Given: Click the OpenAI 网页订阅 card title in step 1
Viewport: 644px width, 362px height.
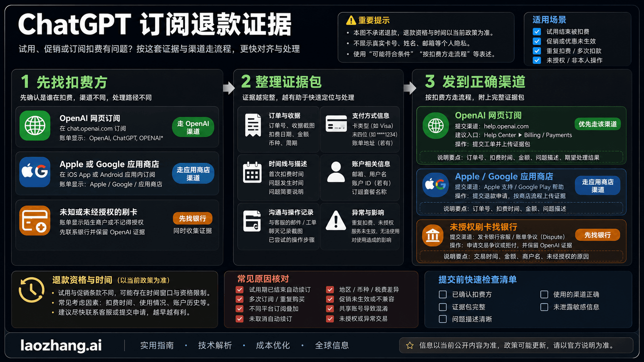Looking at the screenshot, I should pyautogui.click(x=90, y=118).
